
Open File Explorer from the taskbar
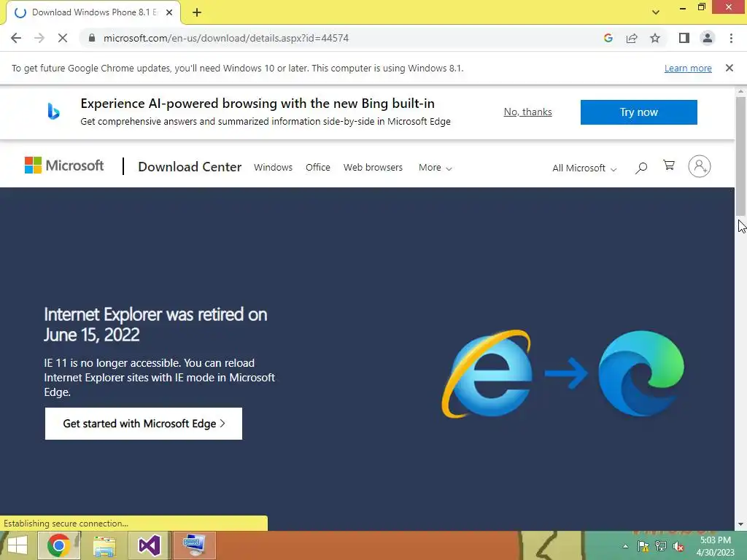[104, 545]
